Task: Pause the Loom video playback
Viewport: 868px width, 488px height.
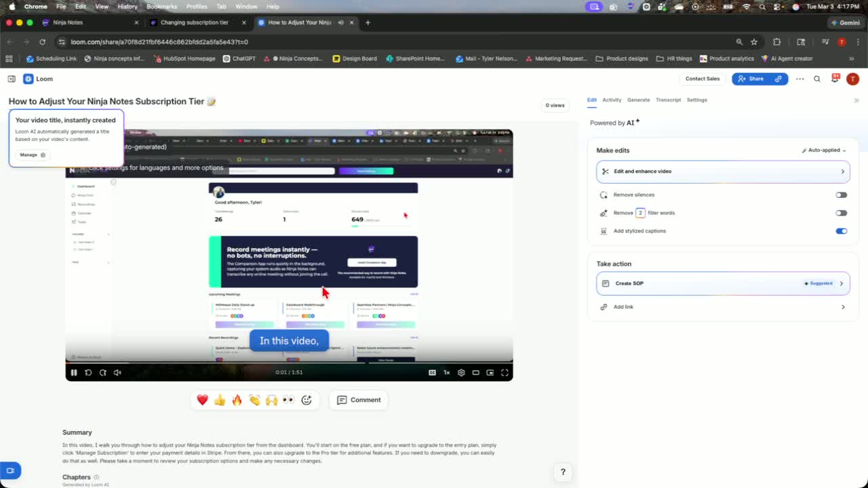Action: click(74, 372)
